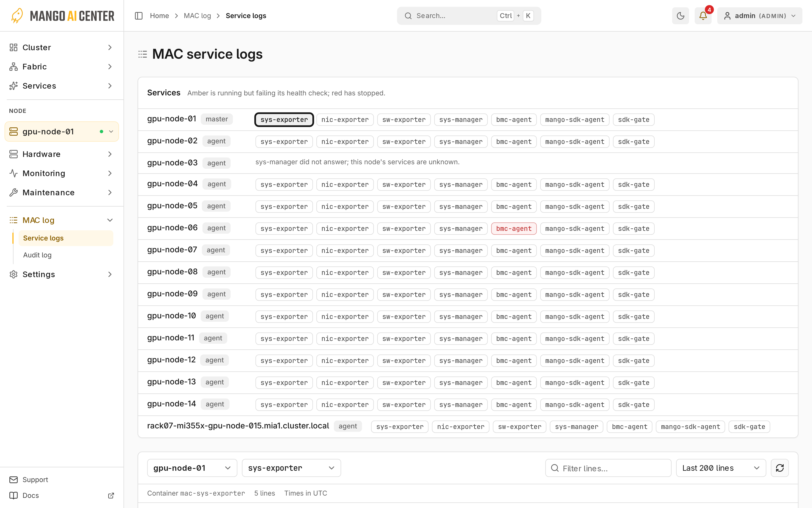The image size is (812, 508).
Task: Select sw-exporter on gpu-node-11
Action: tap(404, 339)
